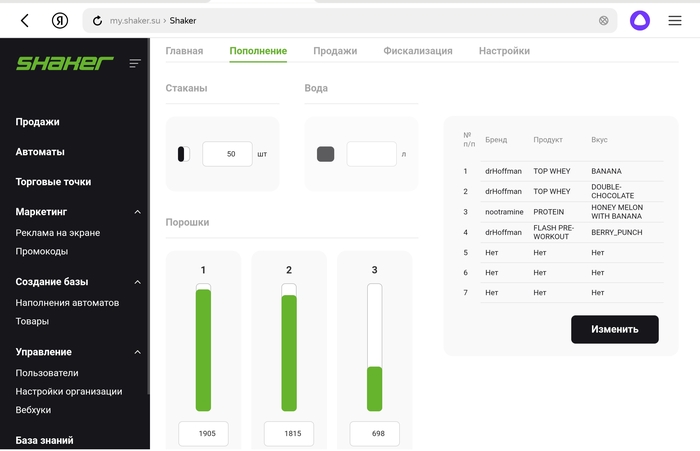
Task: Click the green level bar for powder 3
Action: pyautogui.click(x=374, y=388)
